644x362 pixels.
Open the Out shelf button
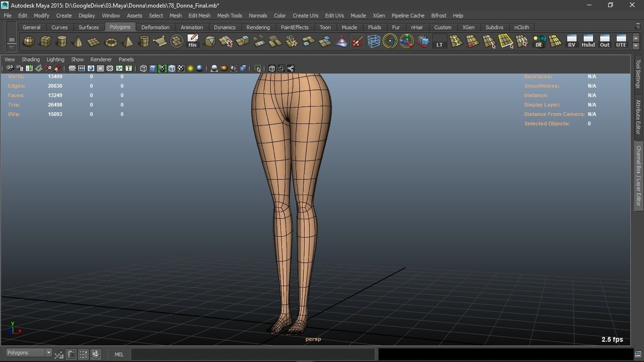click(x=604, y=41)
